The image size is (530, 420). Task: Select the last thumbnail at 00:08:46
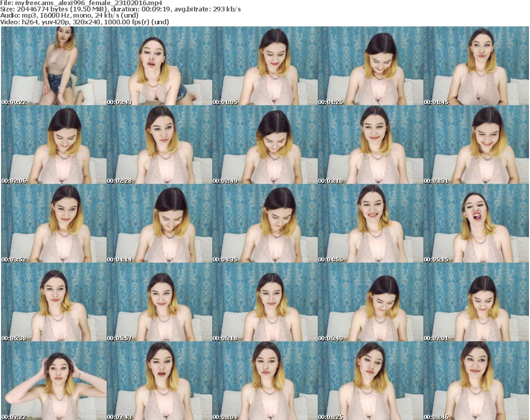pos(476,380)
